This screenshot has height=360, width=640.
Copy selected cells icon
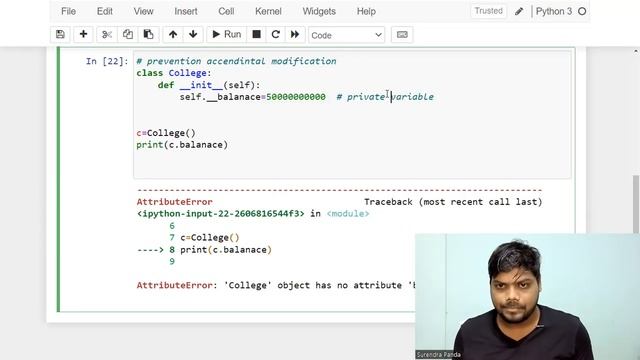[x=128, y=35]
